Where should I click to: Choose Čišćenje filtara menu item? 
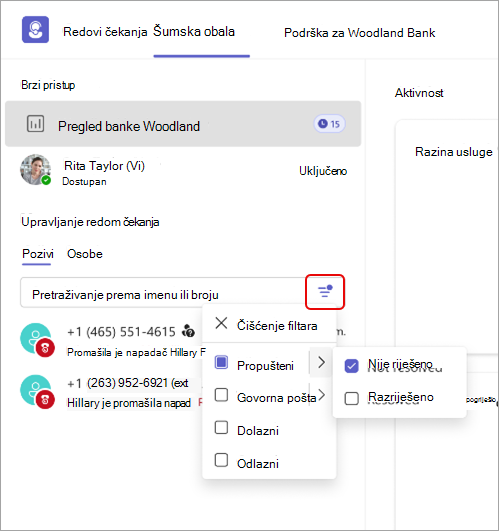pyautogui.click(x=269, y=325)
